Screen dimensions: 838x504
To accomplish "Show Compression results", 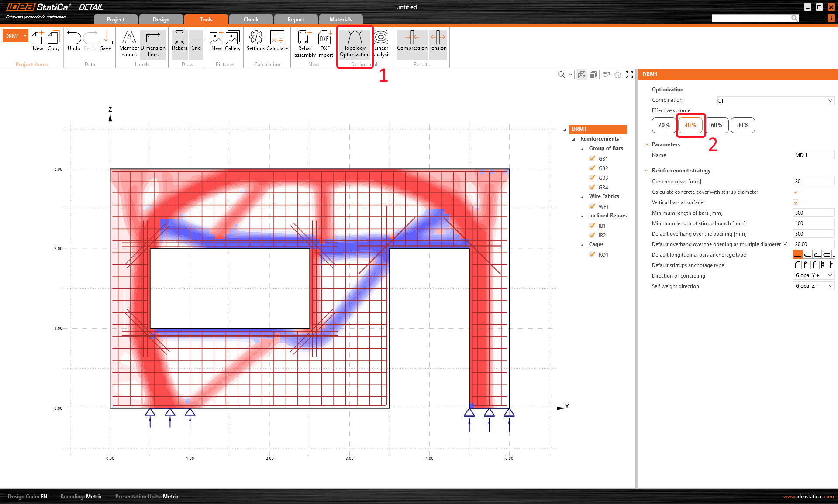I will (x=411, y=44).
